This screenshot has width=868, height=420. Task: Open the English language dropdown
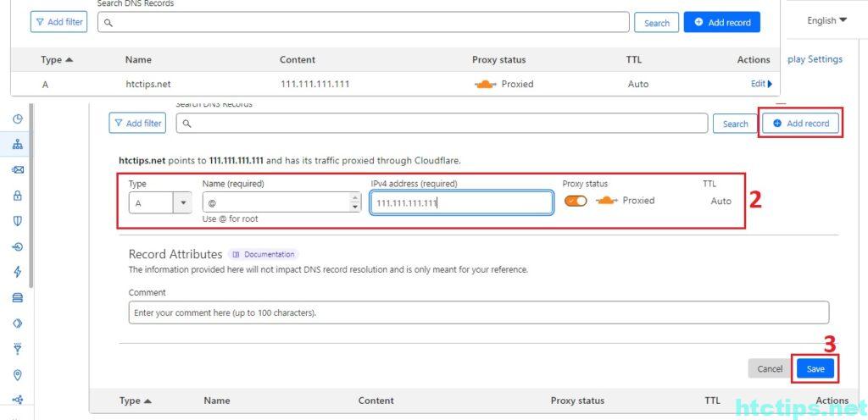coord(826,20)
